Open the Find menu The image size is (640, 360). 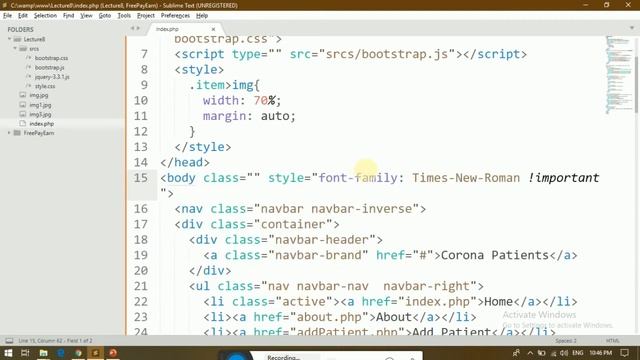[x=68, y=16]
